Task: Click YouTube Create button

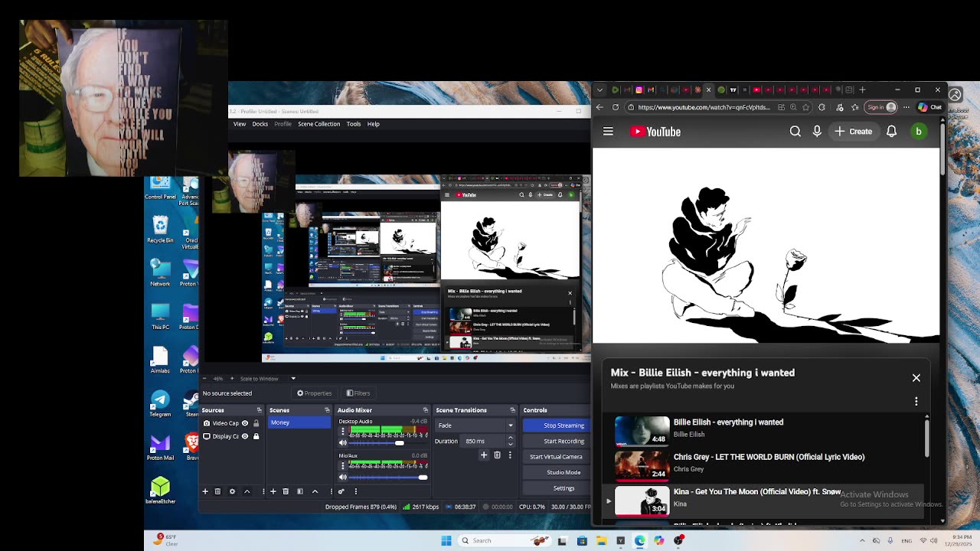Action: pos(854,132)
